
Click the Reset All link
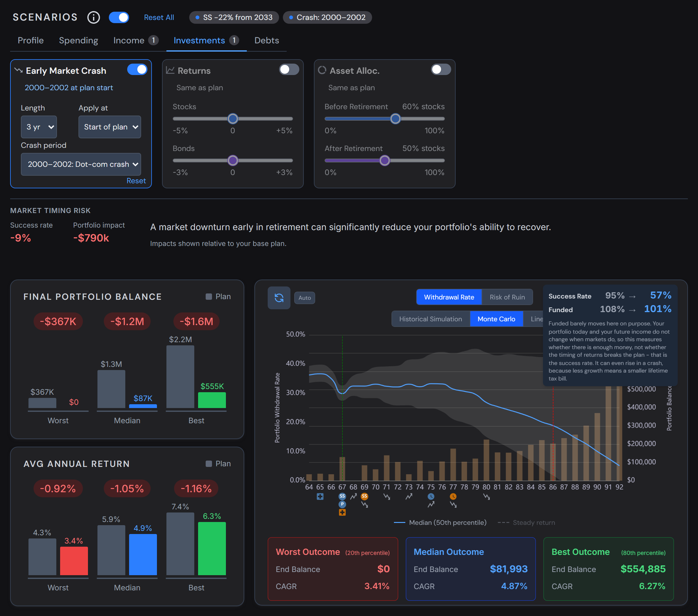[x=159, y=17]
